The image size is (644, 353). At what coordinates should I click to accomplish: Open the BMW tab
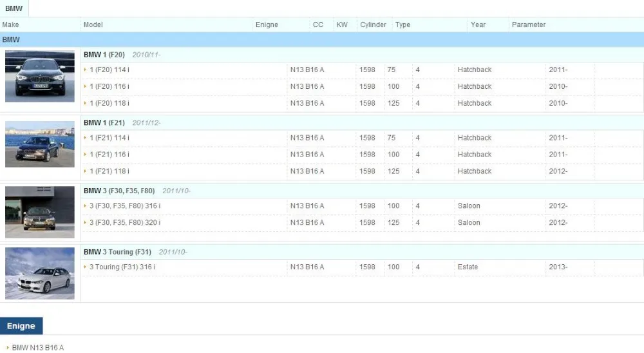[14, 8]
